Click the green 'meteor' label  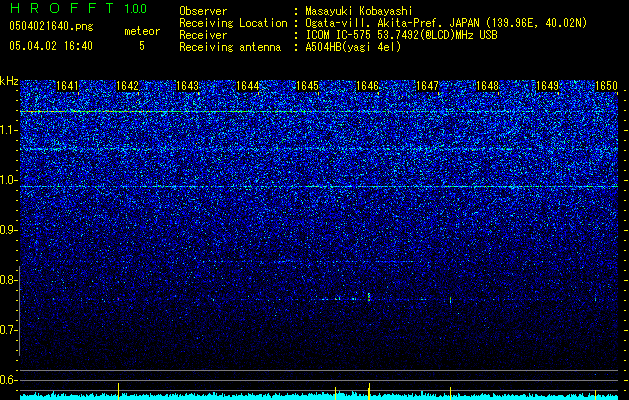[142, 31]
